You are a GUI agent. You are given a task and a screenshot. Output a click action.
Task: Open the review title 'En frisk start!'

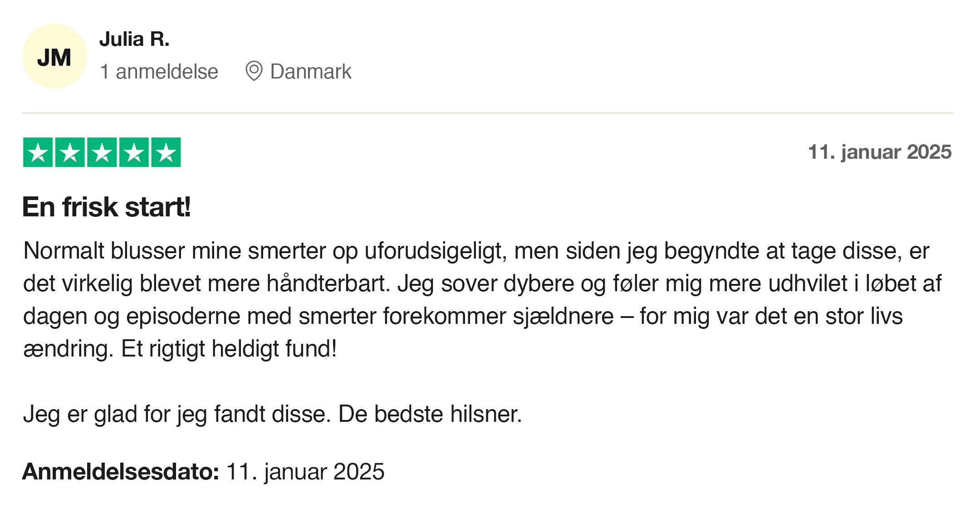(107, 207)
